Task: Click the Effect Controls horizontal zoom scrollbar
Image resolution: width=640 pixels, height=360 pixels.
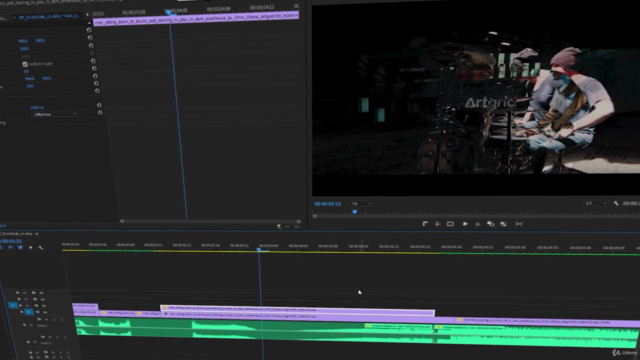Action: 210,221
